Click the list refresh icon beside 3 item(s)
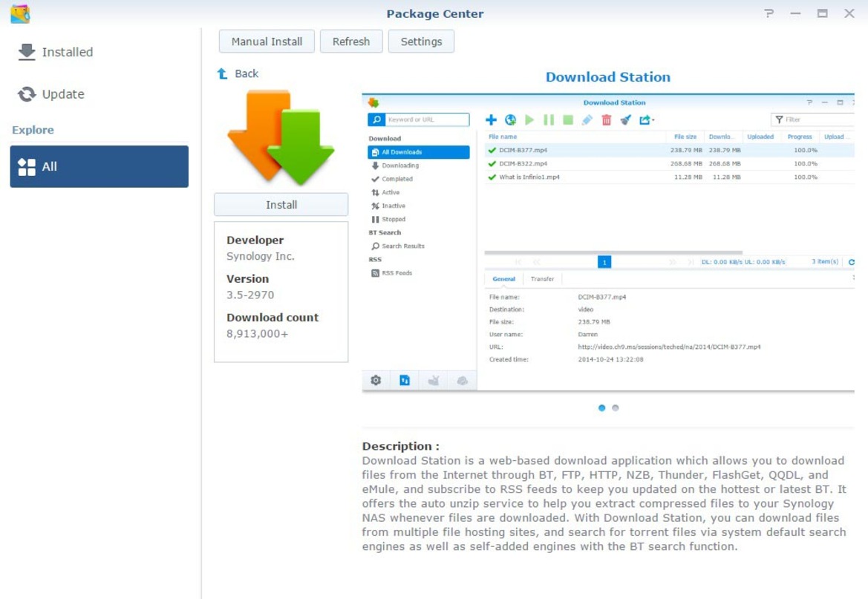868x599 pixels. pos(851,262)
